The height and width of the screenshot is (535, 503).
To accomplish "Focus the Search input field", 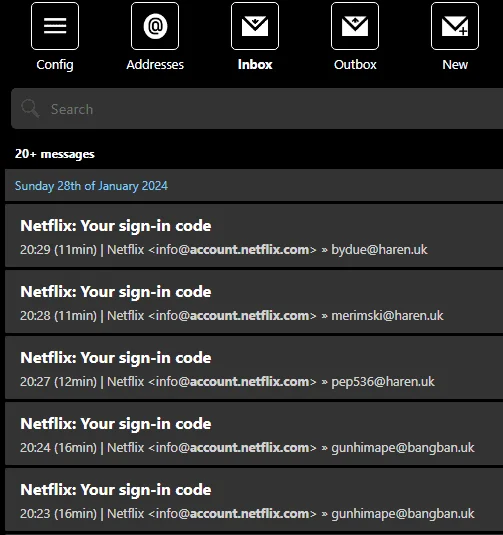I will pyautogui.click(x=257, y=109).
